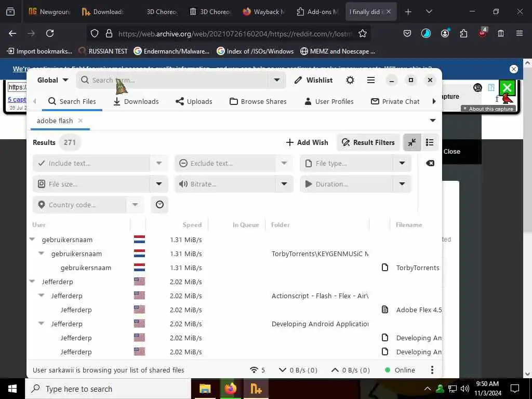Screen dimensions: 532x399
Task: Click the Wishlist pencil button
Action: point(313,80)
